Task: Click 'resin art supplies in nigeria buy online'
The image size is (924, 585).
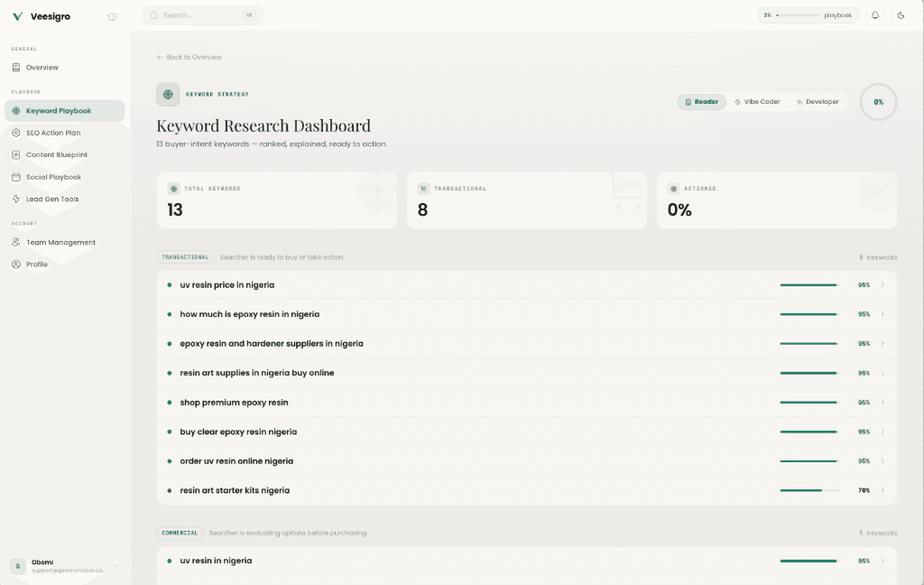Action: coord(257,373)
